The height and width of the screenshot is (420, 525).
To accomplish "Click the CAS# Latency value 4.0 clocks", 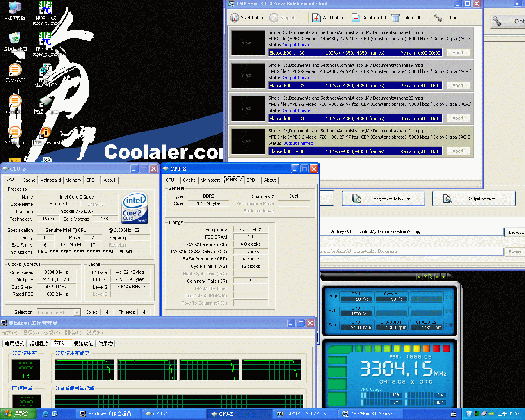I will [x=251, y=244].
